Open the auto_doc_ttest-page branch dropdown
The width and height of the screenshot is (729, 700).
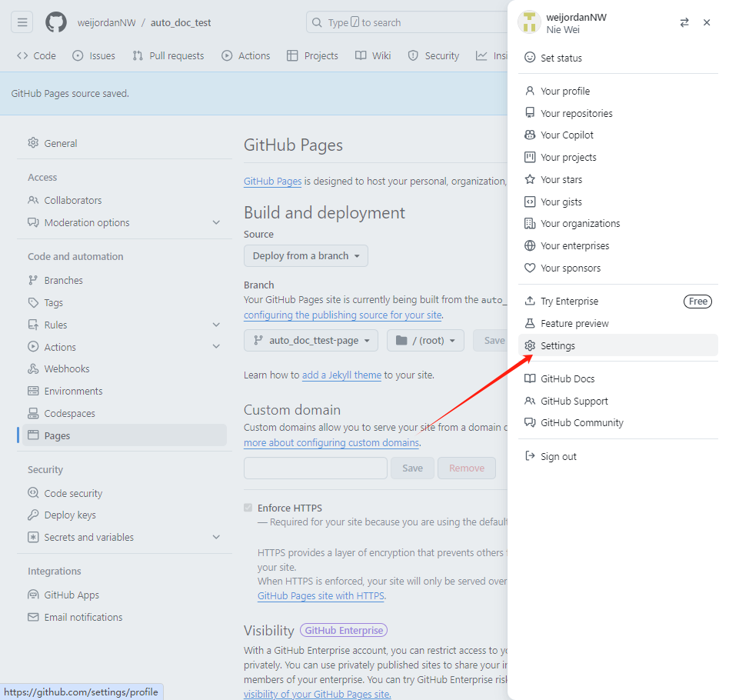(311, 341)
